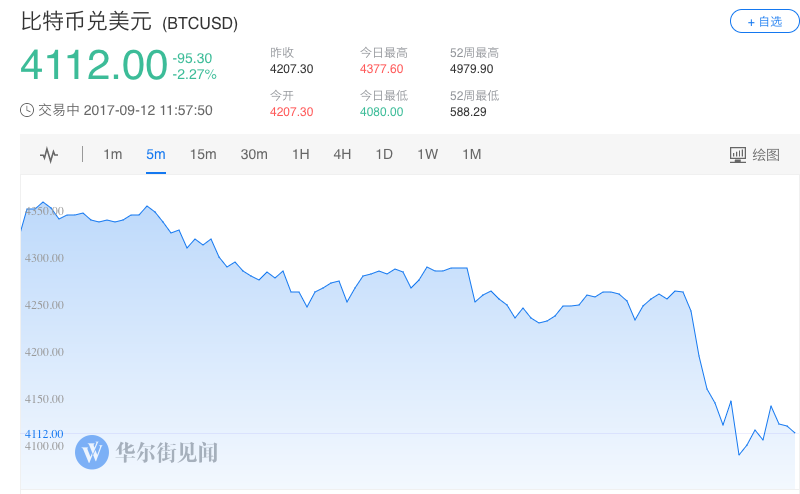Select the 1W weekly timeframe
Viewport: 800px width, 494px height.
click(427, 154)
